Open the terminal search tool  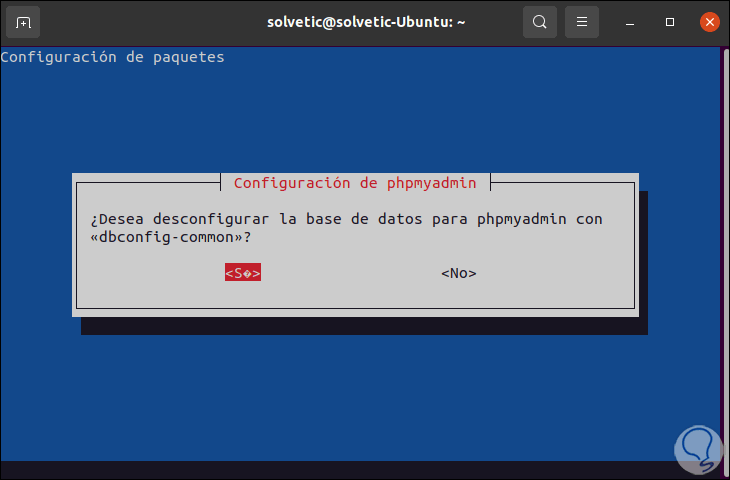pos(540,22)
